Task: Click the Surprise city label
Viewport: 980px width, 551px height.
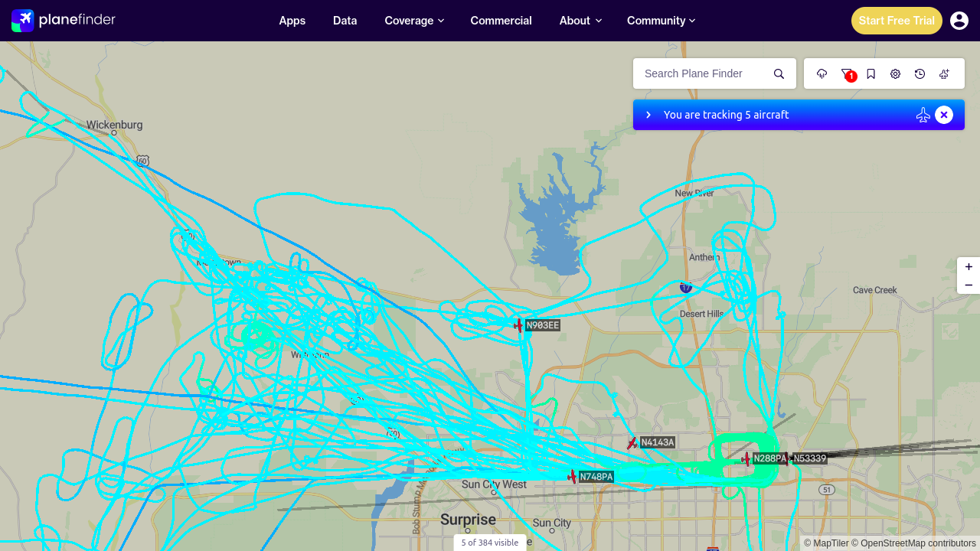Action: (469, 520)
